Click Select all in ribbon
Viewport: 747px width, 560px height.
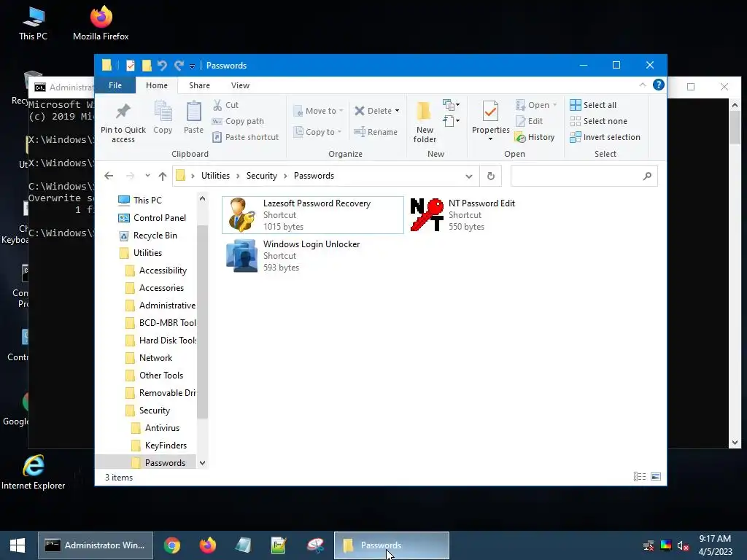point(593,105)
